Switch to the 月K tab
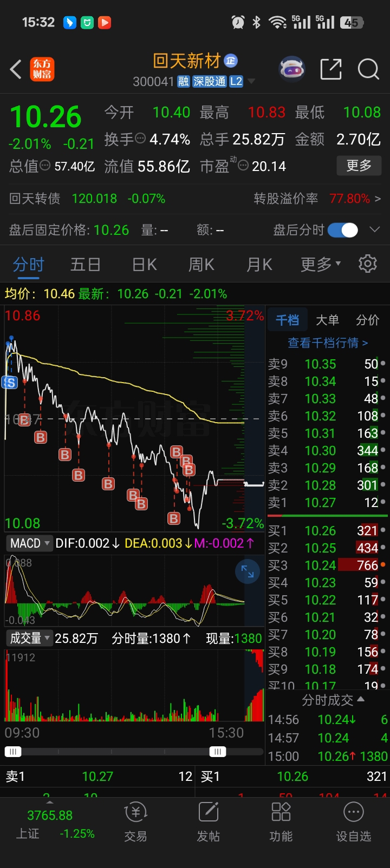Viewport: 390px width, 868px height. pyautogui.click(x=259, y=264)
